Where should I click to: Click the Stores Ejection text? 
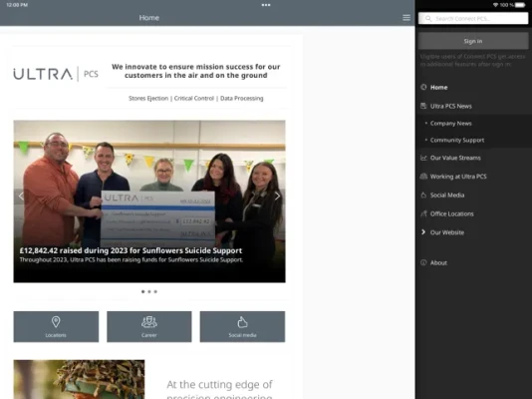point(148,98)
